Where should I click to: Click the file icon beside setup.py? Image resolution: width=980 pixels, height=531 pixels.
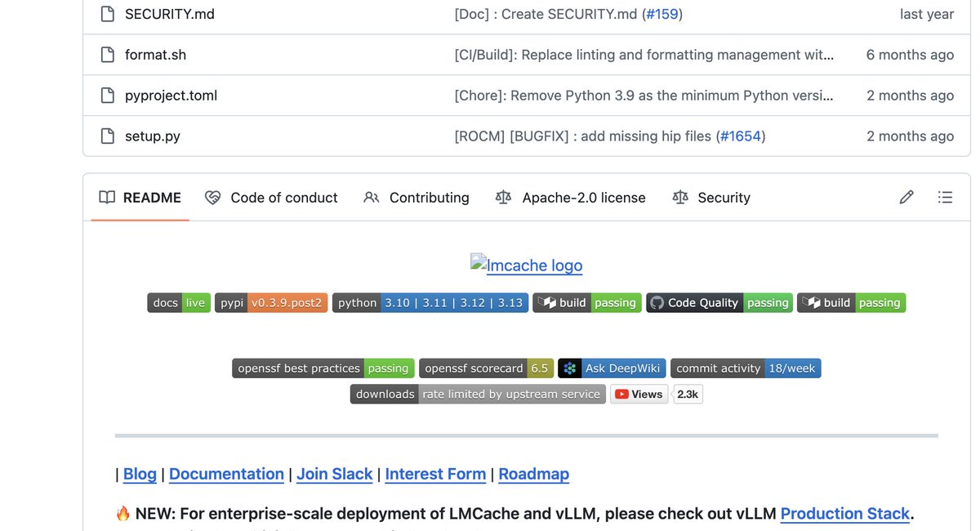107,136
